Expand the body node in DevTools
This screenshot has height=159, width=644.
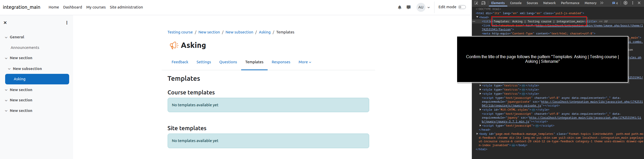point(477,134)
